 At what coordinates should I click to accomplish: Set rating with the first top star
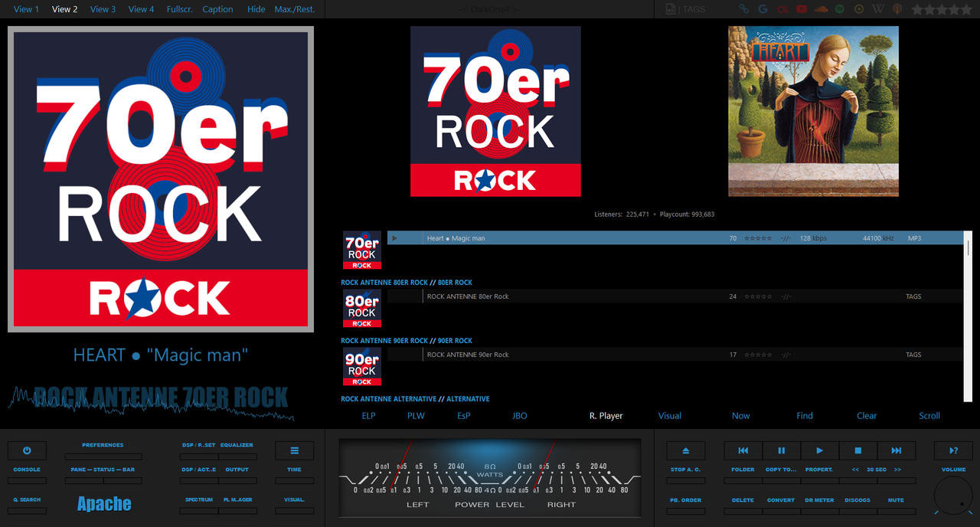pos(917,9)
